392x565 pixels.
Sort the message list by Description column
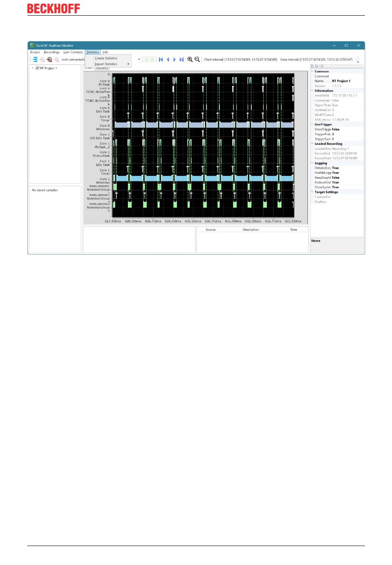251,229
